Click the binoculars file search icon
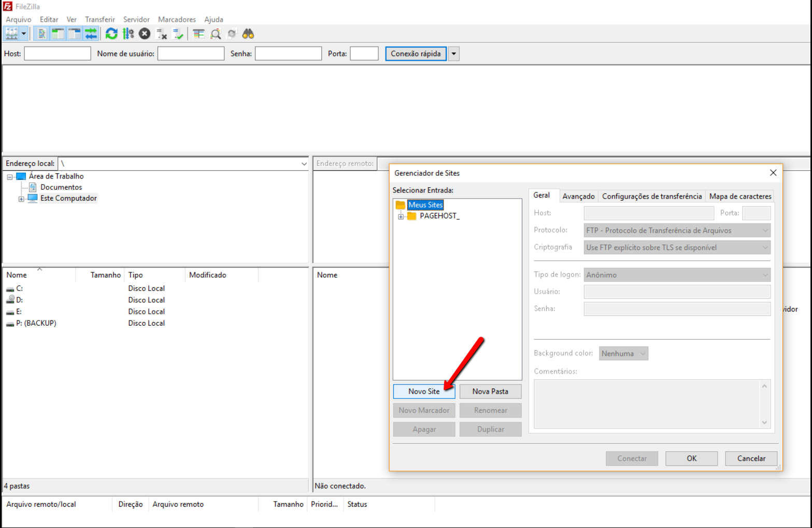Image resolution: width=812 pixels, height=528 pixels. [248, 34]
